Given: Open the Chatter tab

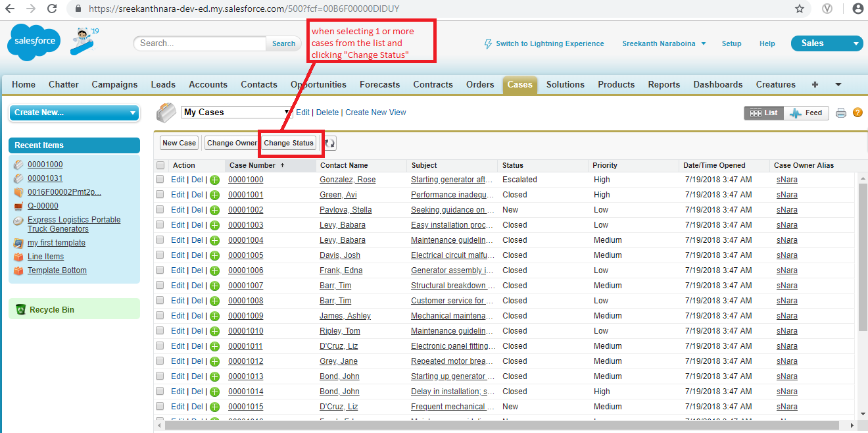Looking at the screenshot, I should pos(64,85).
